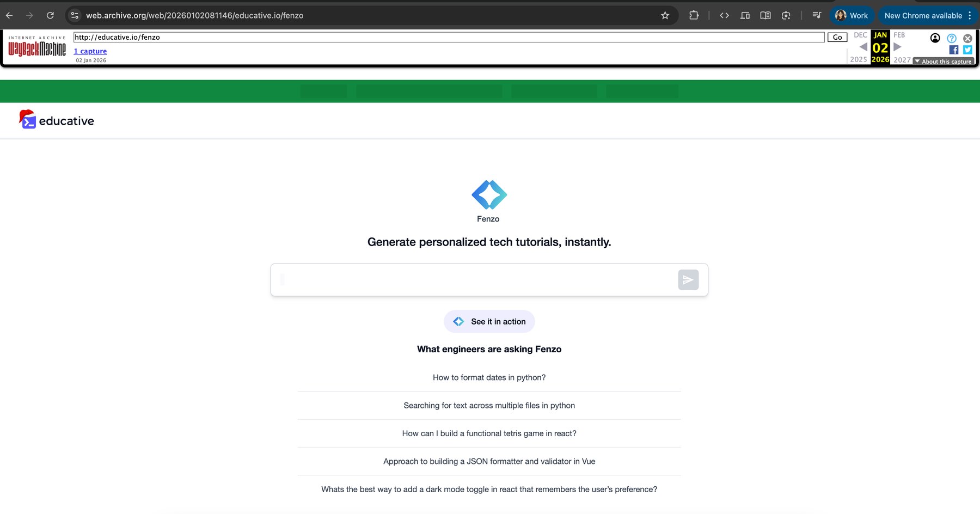Open the Chrome extensions puzzle icon

click(694, 15)
